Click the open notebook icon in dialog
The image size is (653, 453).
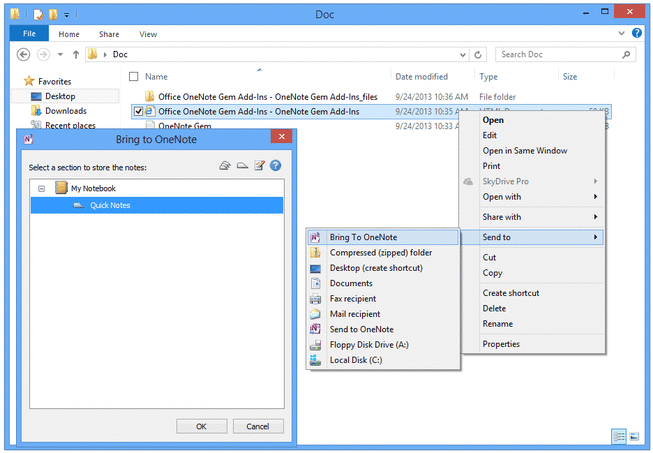click(x=225, y=166)
